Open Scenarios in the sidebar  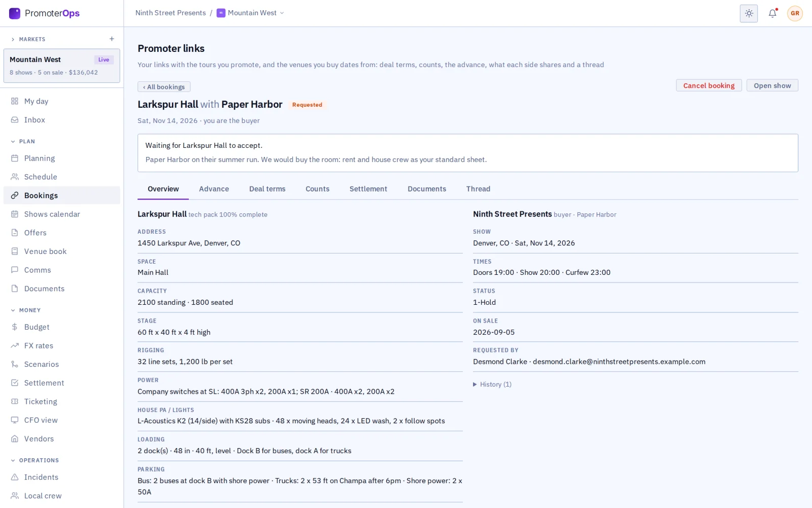tap(62, 364)
